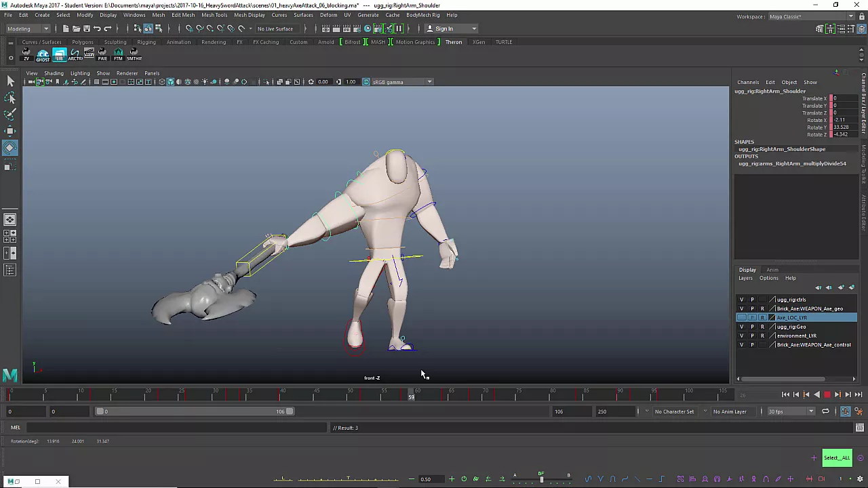The image size is (868, 488).
Task: Switch to the Anim layer tab
Action: coord(772,270)
